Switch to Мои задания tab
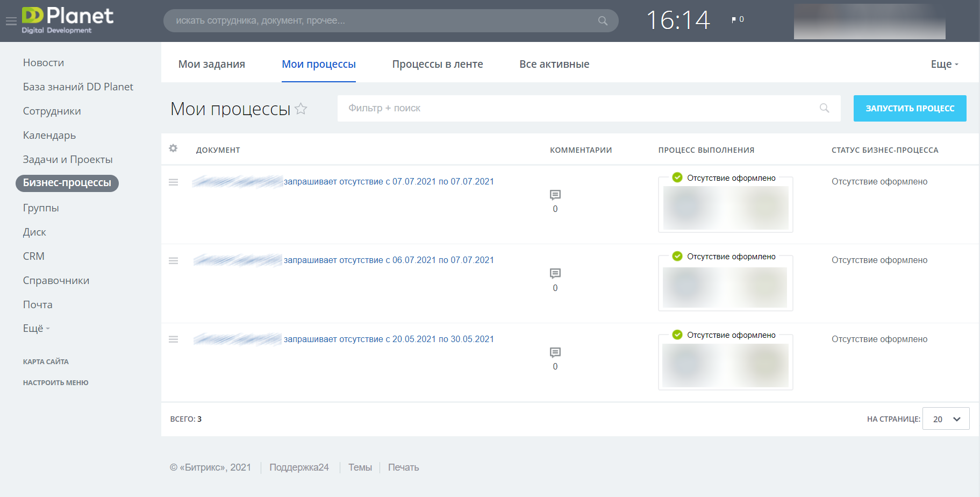The height and width of the screenshot is (497, 980). pos(212,64)
